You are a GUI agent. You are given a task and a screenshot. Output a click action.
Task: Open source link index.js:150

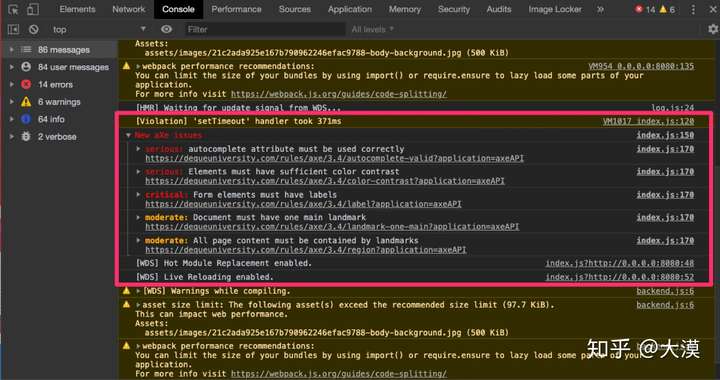pyautogui.click(x=665, y=135)
